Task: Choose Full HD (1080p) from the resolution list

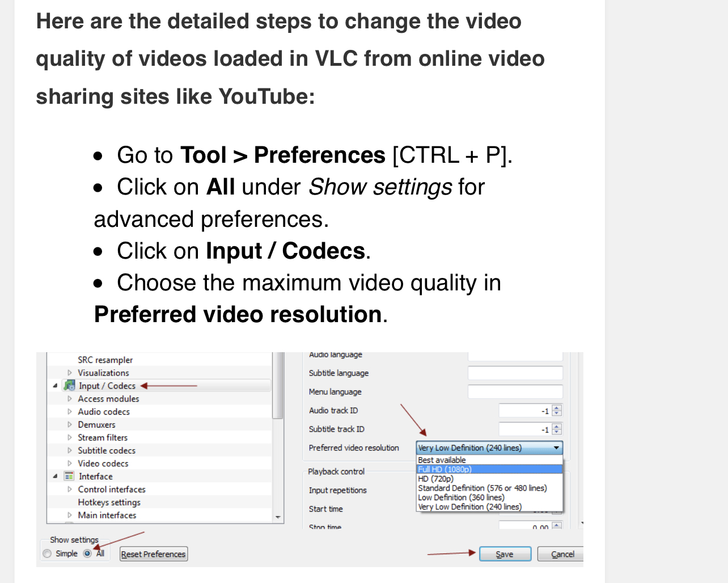Action: 490,469
